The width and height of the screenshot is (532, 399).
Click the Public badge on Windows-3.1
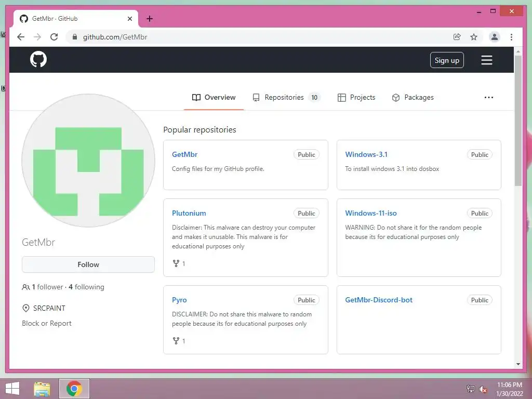(480, 155)
